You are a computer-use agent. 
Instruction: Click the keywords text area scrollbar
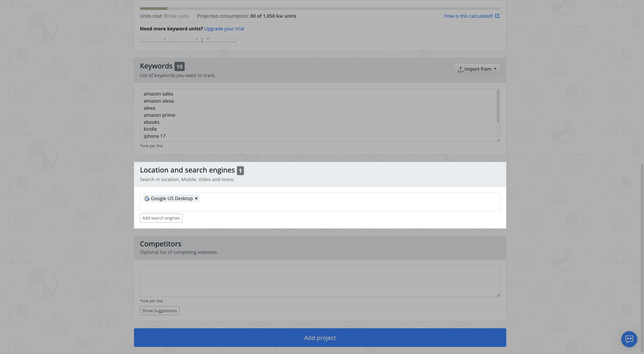[498, 106]
